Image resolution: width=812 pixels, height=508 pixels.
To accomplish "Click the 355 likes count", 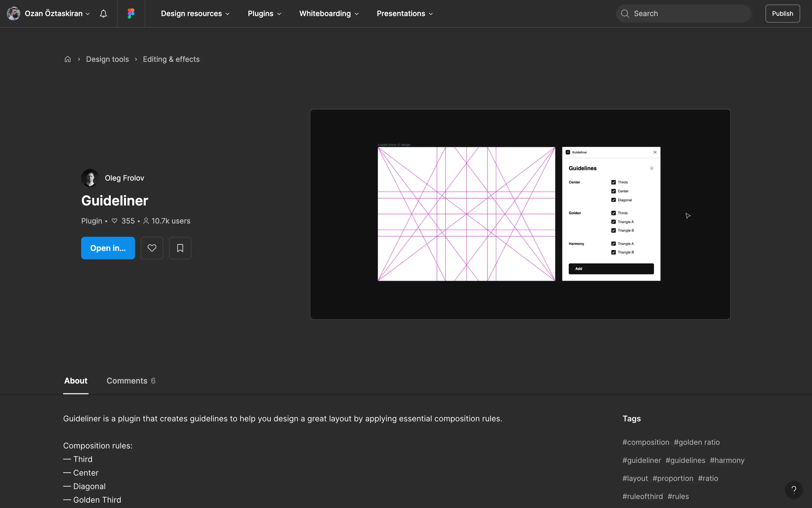I will click(123, 221).
